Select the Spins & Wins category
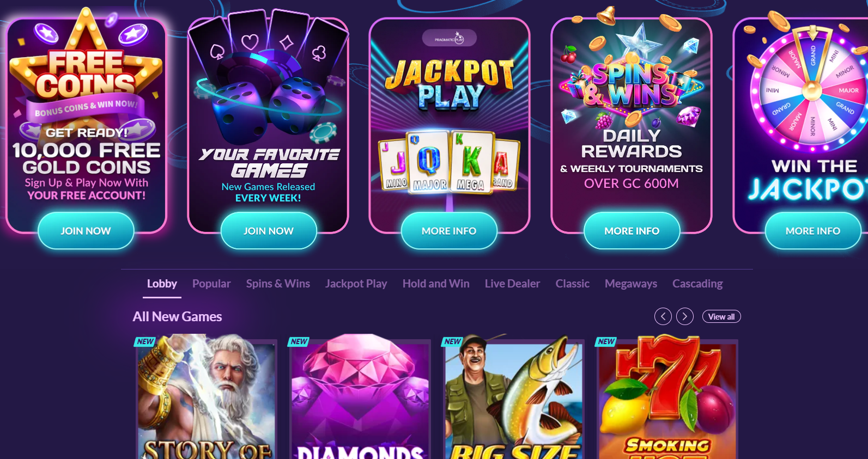Viewport: 868px width, 459px height. tap(278, 284)
